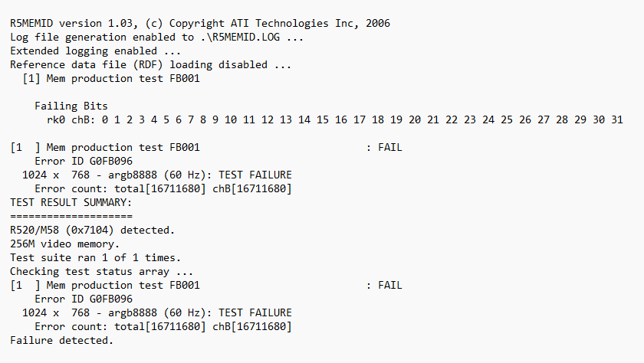The height and width of the screenshot is (363, 644).
Task: Select the Test suite ran 1 of 1 times line
Action: 96,258
